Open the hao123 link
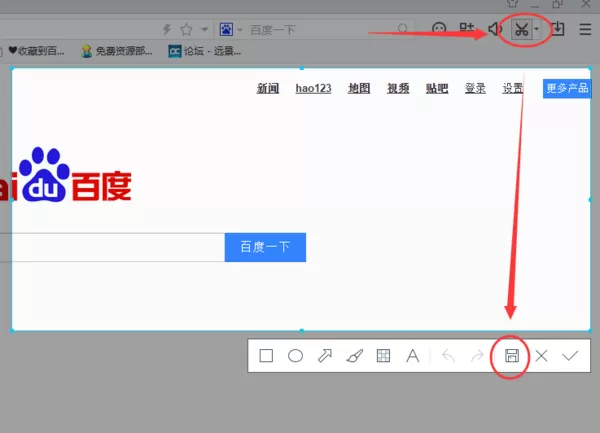Screen dimensions: 600x433 coord(313,88)
